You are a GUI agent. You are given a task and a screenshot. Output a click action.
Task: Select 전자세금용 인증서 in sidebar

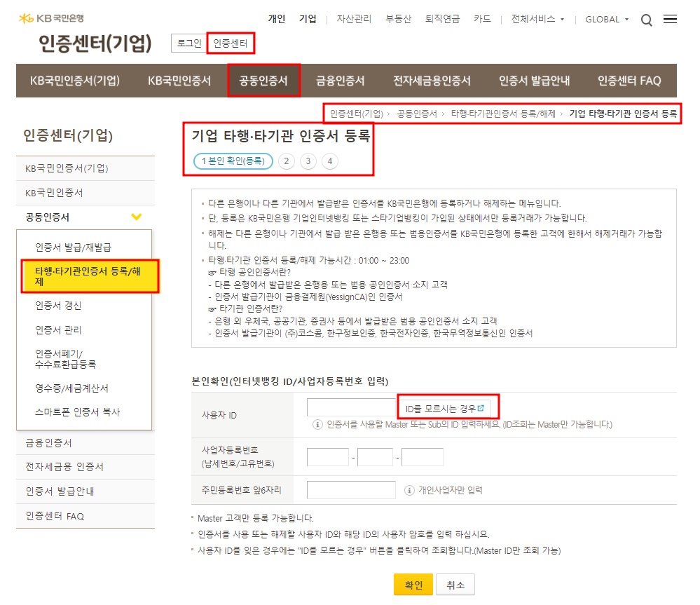[x=85, y=467]
